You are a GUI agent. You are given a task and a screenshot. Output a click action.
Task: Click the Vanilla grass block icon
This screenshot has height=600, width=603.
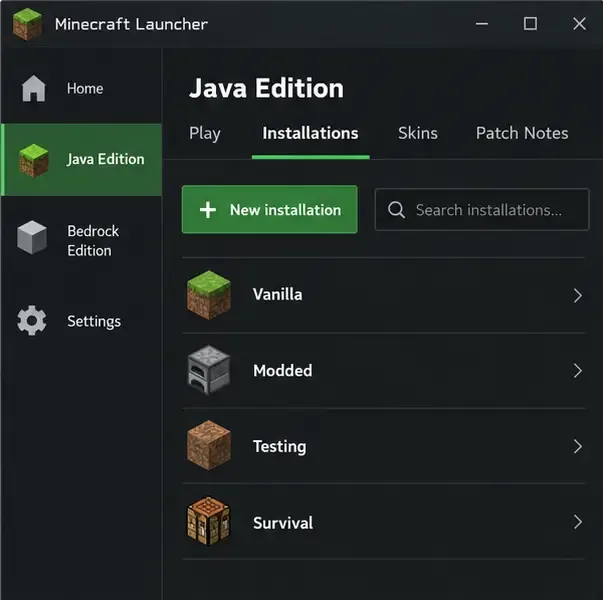(x=209, y=295)
